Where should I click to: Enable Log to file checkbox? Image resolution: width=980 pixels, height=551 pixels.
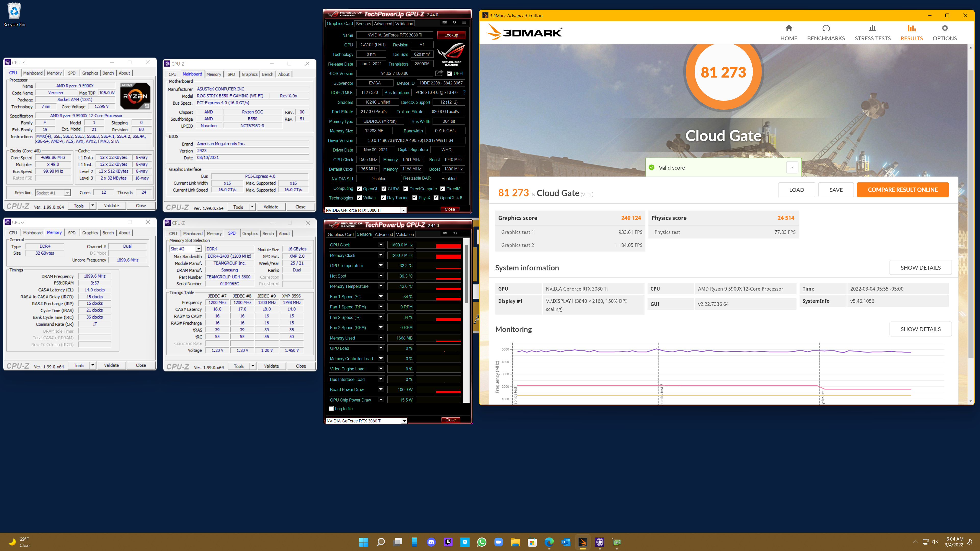click(331, 409)
